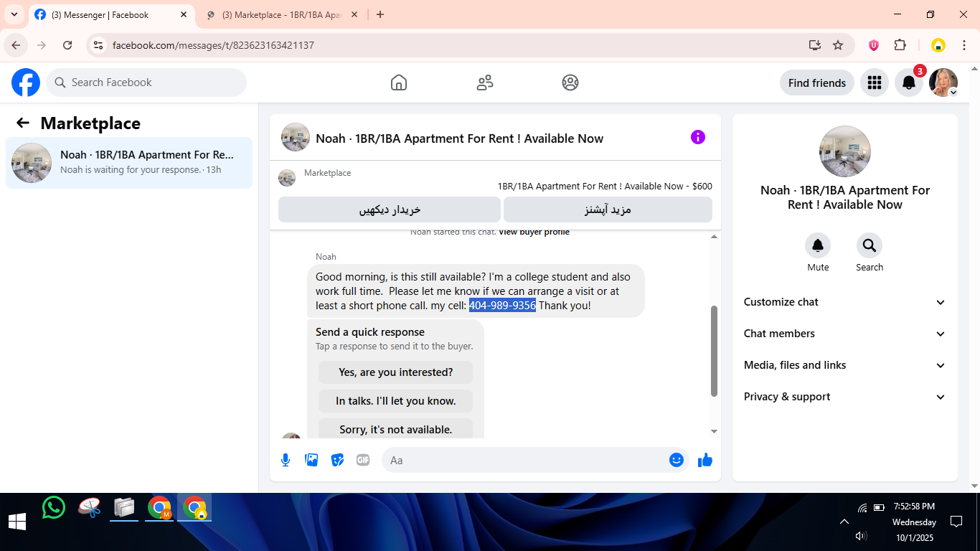This screenshot has height=551, width=980.
Task: Switch to the Messenger | Facebook tab
Action: pos(111,14)
